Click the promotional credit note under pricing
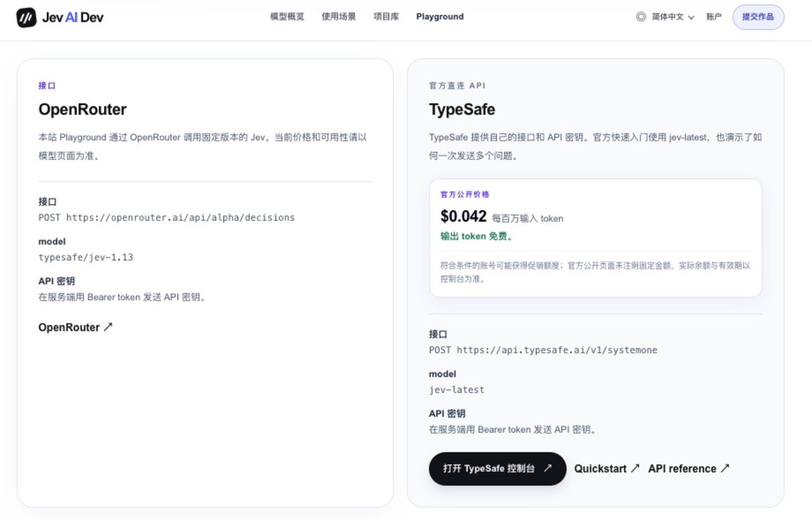 (x=595, y=272)
